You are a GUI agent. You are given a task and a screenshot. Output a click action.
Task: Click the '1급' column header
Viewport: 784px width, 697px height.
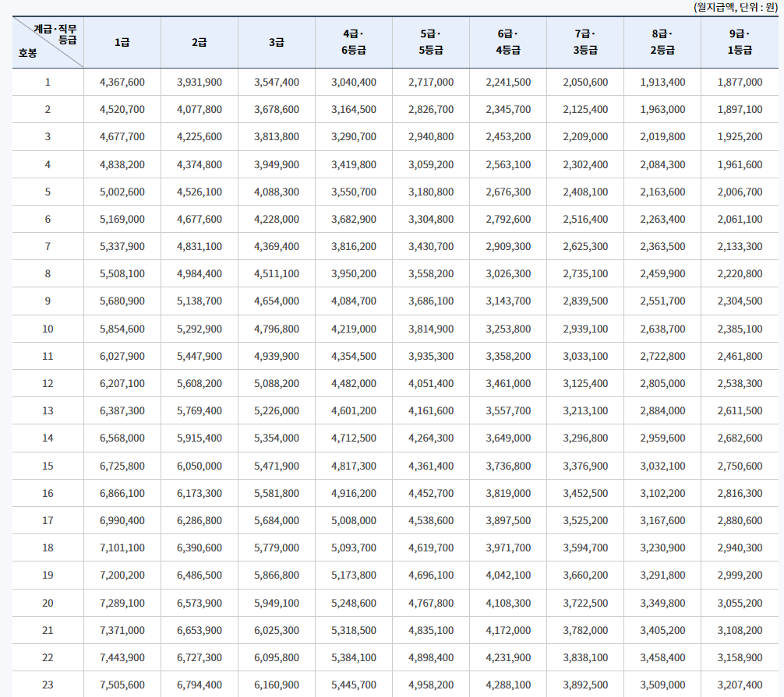coord(122,43)
